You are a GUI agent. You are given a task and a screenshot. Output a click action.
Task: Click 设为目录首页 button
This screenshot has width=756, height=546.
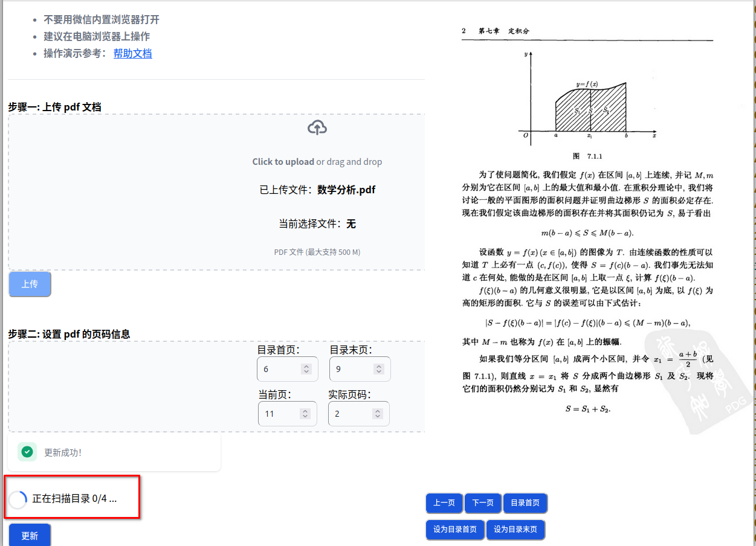[454, 530]
